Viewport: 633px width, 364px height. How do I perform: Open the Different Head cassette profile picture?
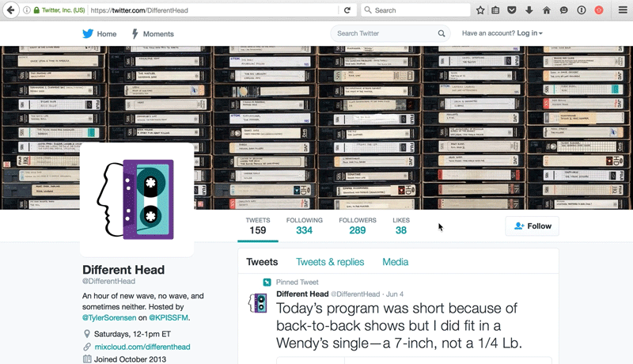coord(137,199)
